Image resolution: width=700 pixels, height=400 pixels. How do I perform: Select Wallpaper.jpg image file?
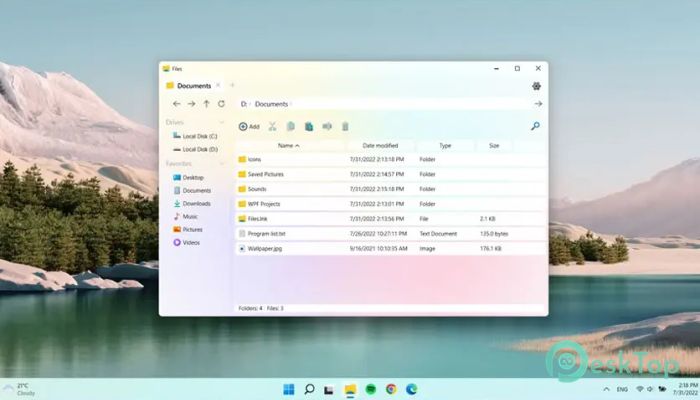click(391, 249)
